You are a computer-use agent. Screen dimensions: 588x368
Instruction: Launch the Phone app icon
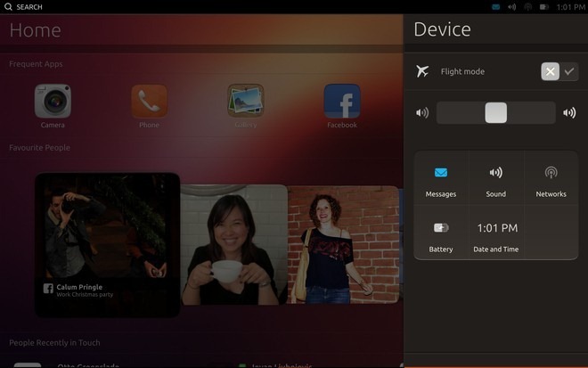pos(150,102)
